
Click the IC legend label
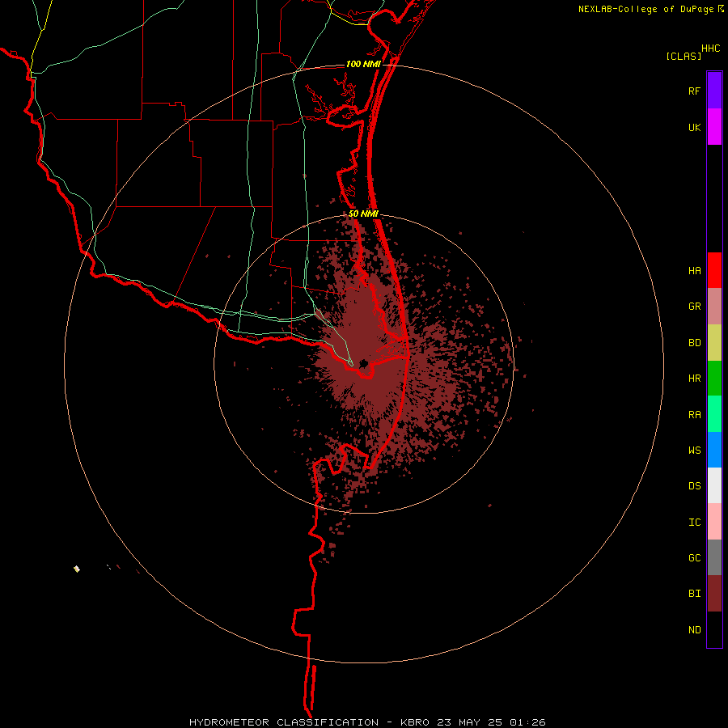tap(694, 523)
